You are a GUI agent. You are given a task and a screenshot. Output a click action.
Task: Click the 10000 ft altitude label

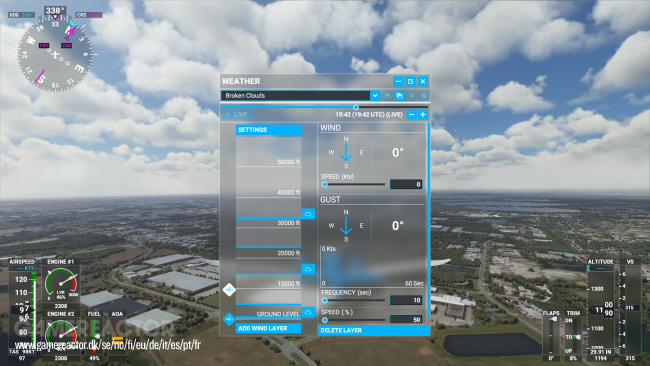coord(289,284)
